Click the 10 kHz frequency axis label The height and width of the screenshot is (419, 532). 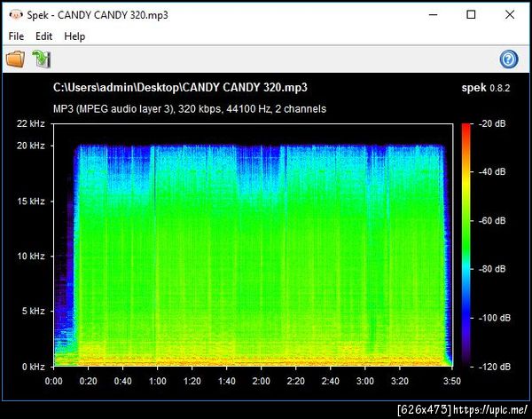[x=31, y=257]
